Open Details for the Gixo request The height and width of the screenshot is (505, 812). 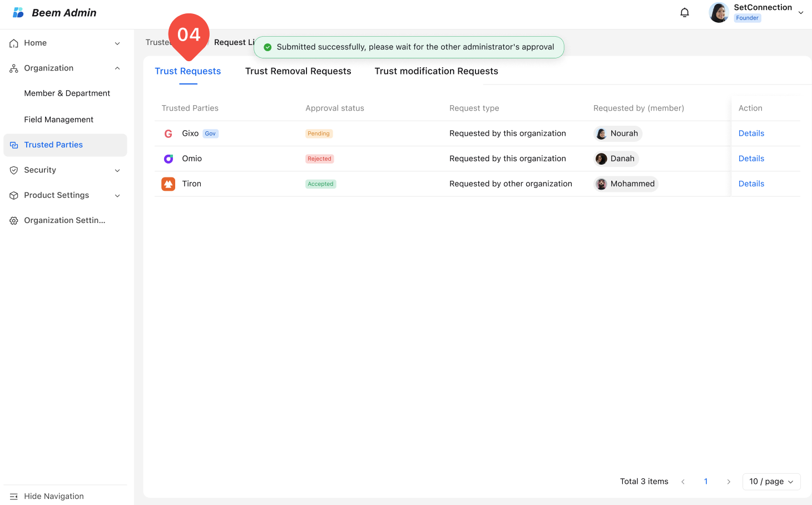[751, 133]
